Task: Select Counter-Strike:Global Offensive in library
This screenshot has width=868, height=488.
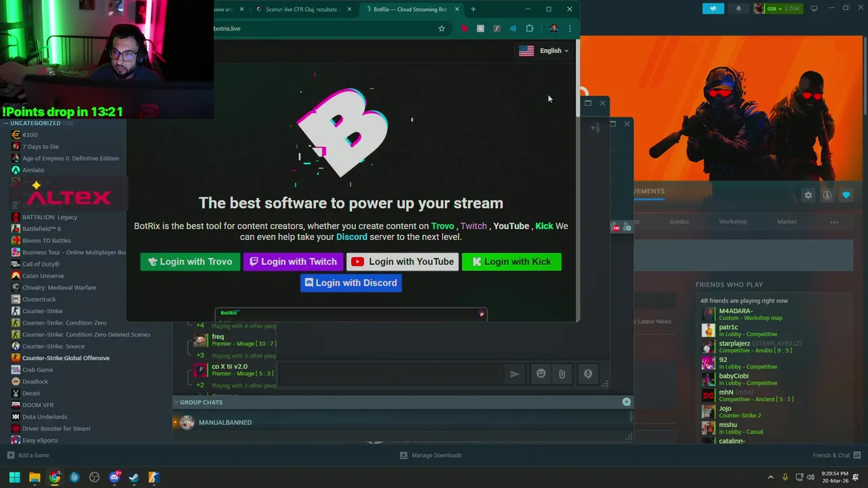Action: pyautogui.click(x=66, y=358)
